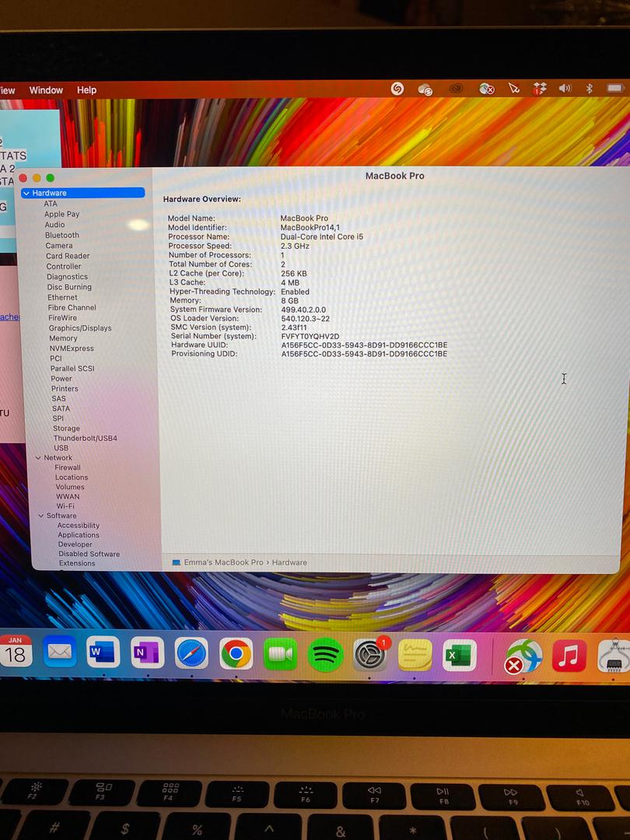The width and height of the screenshot is (630, 840).
Task: Launch Microsoft Word from the dock
Action: [x=103, y=653]
